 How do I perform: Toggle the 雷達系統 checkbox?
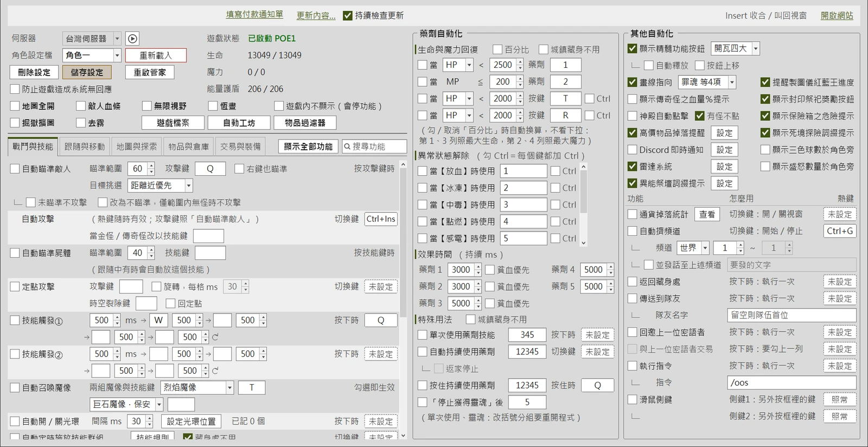(632, 167)
